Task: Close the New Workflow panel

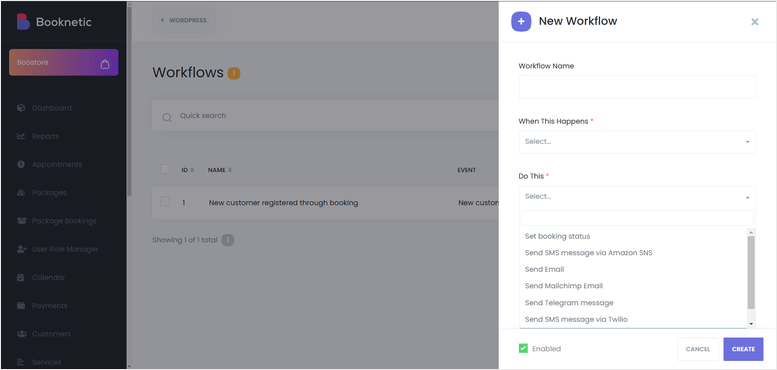Action: (x=754, y=22)
